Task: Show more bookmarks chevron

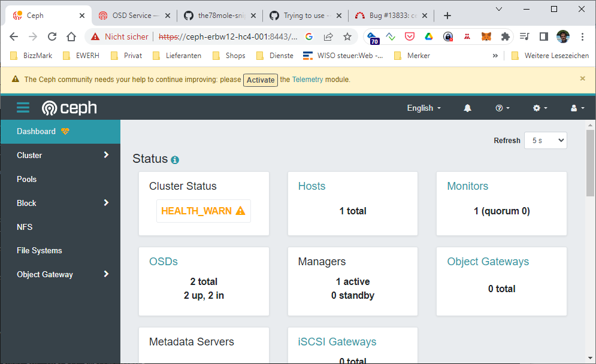Action: (495, 56)
